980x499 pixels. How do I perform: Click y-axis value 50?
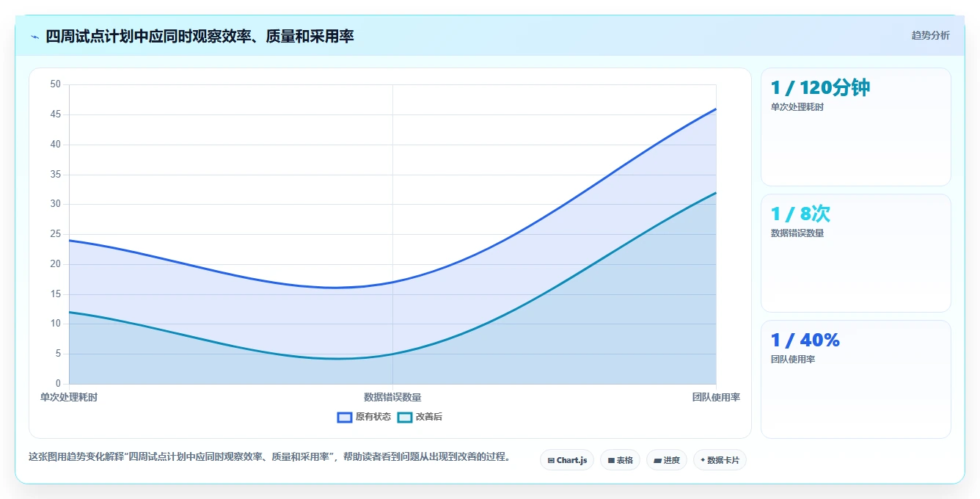tap(55, 84)
